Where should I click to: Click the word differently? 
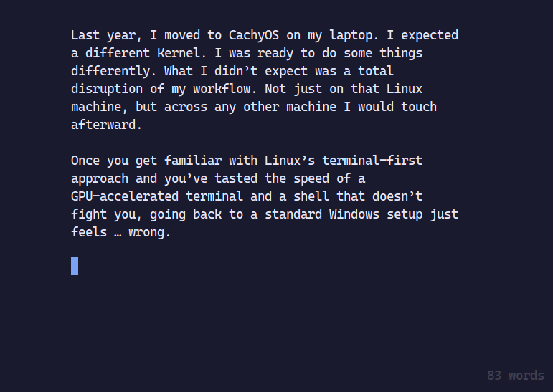coord(113,71)
